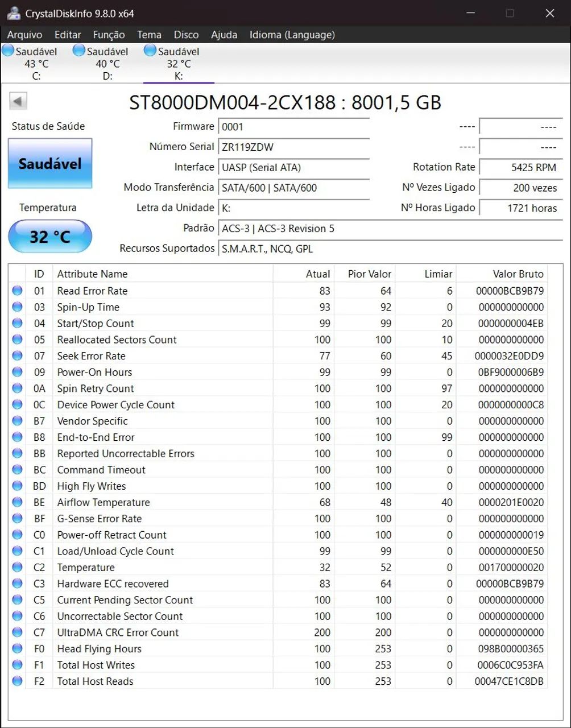Click the Padrão field ACS-3 Revision 5

coord(391,229)
